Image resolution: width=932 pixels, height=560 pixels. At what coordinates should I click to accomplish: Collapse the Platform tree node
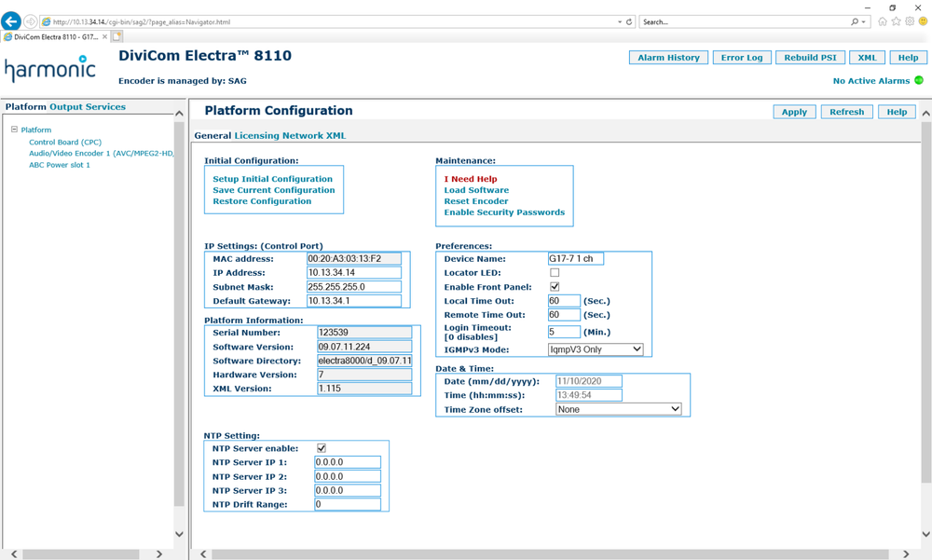pyautogui.click(x=14, y=129)
